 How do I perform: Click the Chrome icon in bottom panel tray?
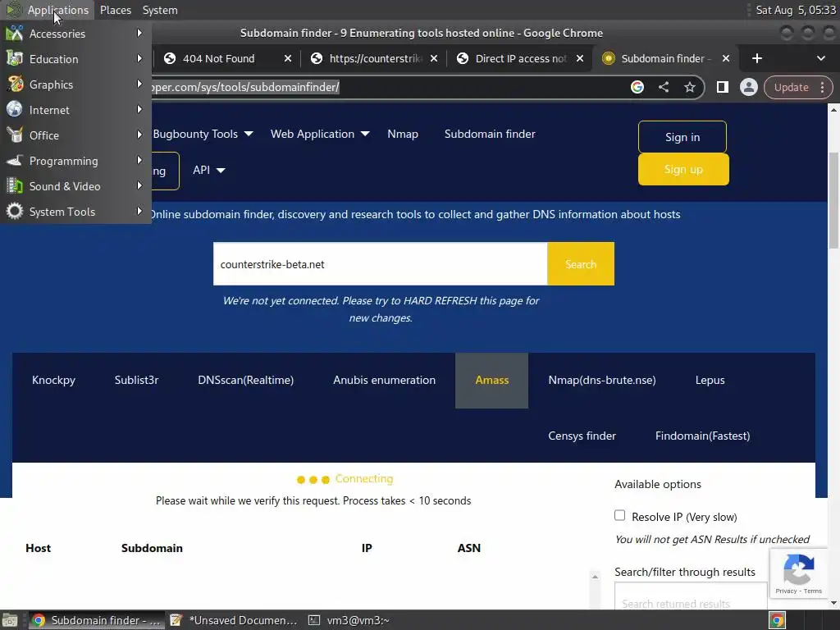pyautogui.click(x=778, y=620)
